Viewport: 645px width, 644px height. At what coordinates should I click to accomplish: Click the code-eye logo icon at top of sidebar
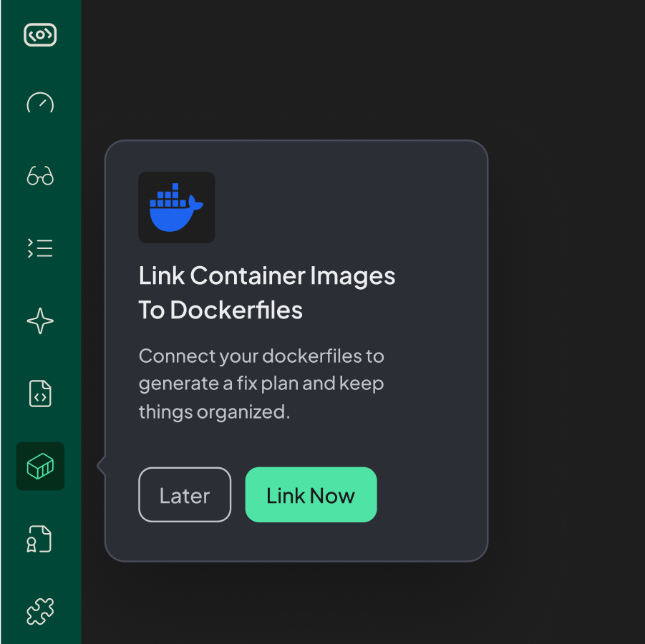point(40,34)
